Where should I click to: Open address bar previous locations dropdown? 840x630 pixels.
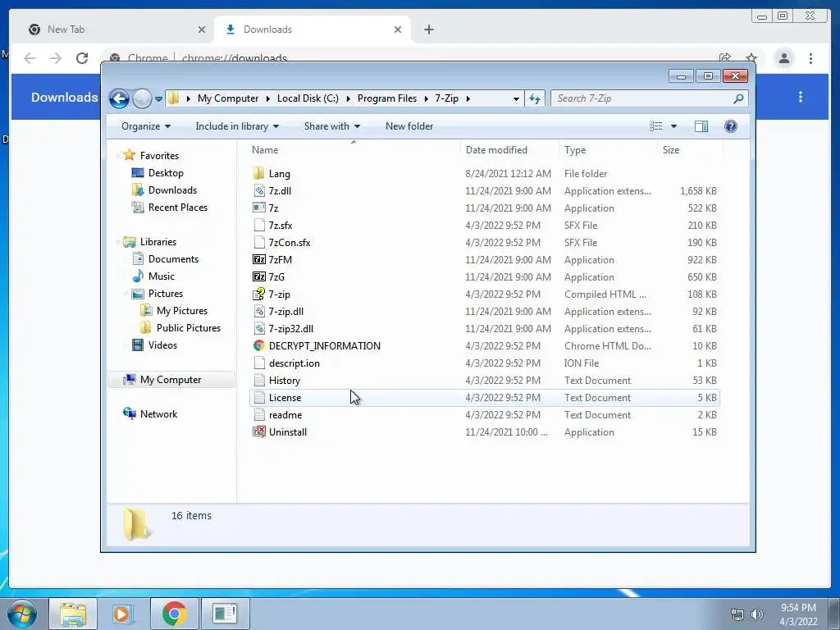pos(516,99)
